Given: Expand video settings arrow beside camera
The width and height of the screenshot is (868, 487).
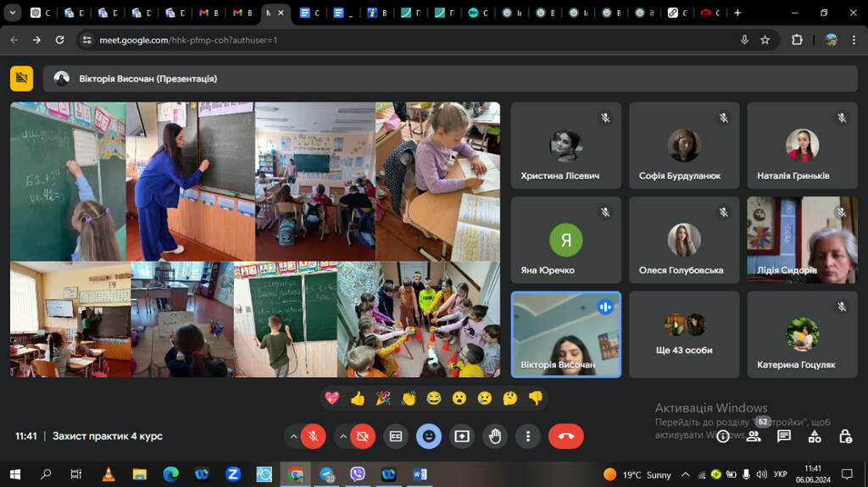Looking at the screenshot, I should tap(343, 436).
